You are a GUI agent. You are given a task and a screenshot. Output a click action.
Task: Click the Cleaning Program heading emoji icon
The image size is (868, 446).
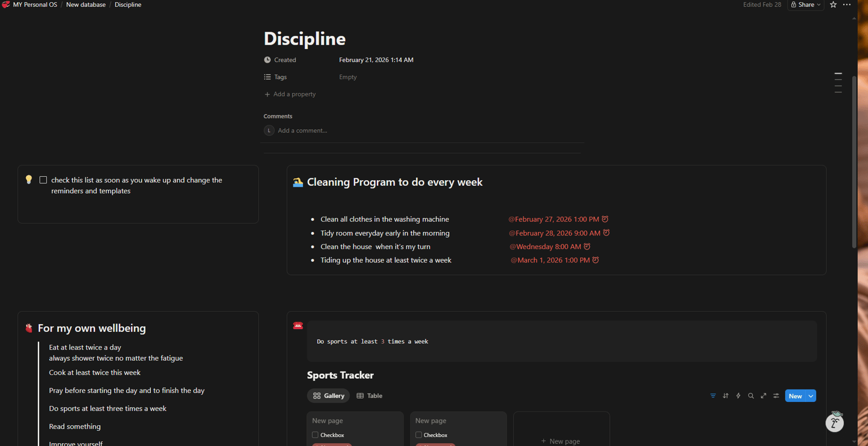[298, 182]
